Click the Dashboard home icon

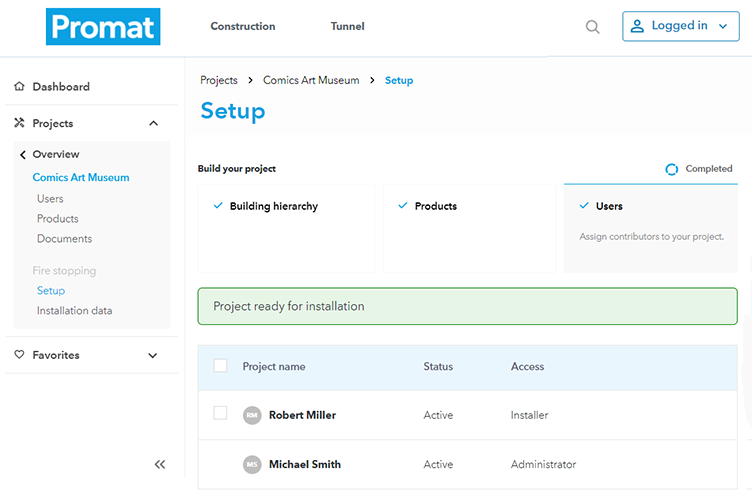pyautogui.click(x=19, y=86)
